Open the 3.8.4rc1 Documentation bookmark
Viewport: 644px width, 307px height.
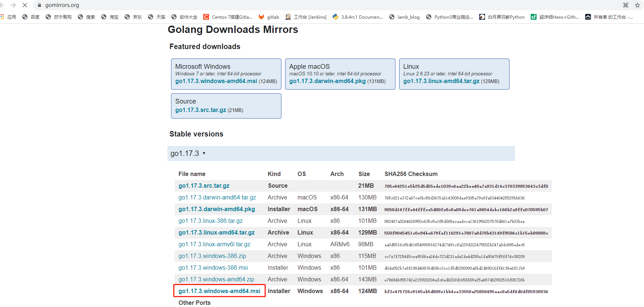point(358,17)
